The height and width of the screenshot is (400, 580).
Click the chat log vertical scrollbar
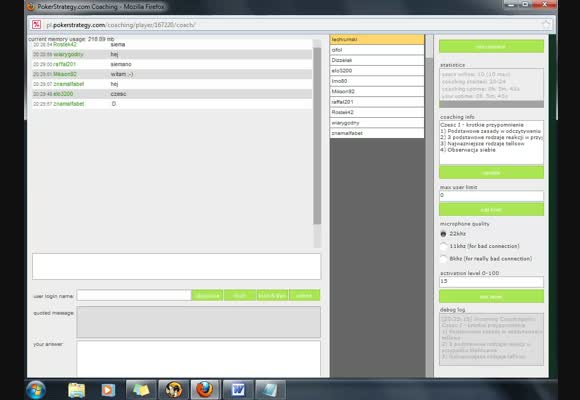coord(317,136)
